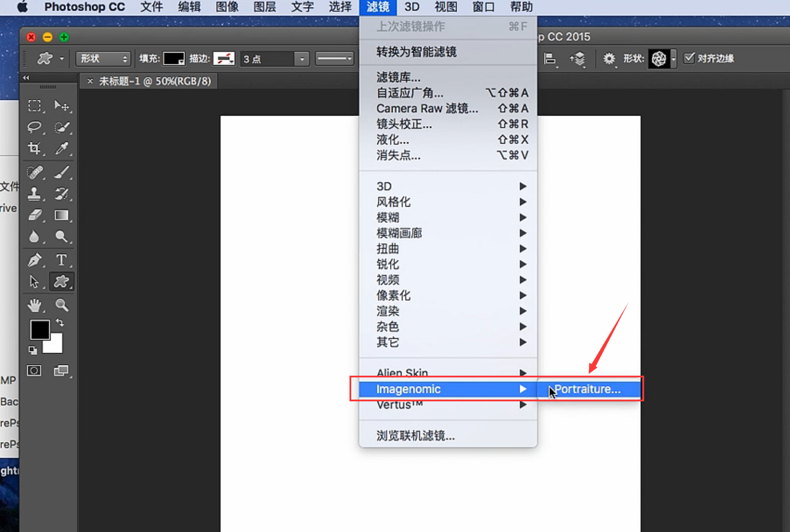Select the Eyedropper tool

click(x=61, y=148)
